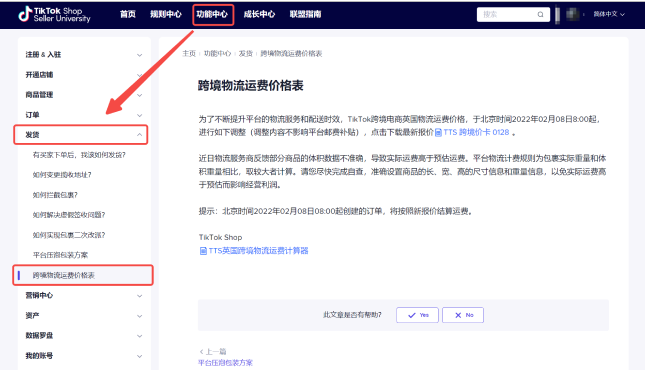Select 功能中心 in the top navigation

(212, 14)
